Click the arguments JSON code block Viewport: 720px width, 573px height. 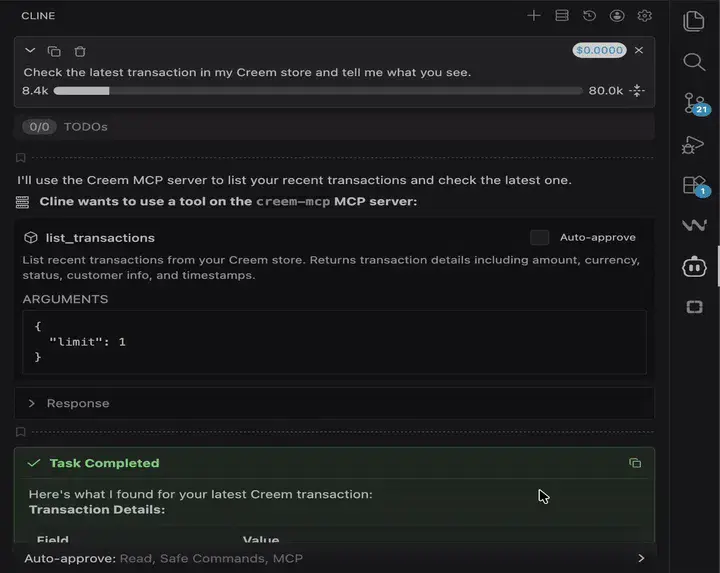(x=334, y=342)
